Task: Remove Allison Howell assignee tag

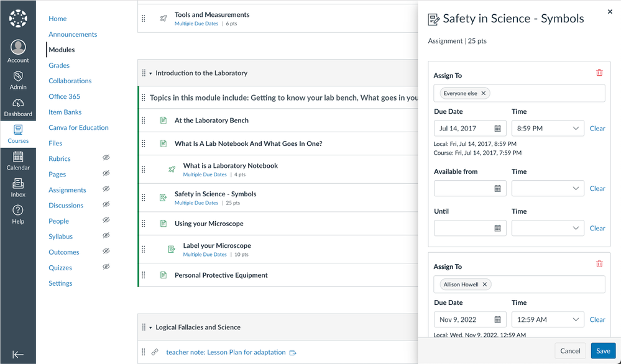Action: click(x=485, y=284)
